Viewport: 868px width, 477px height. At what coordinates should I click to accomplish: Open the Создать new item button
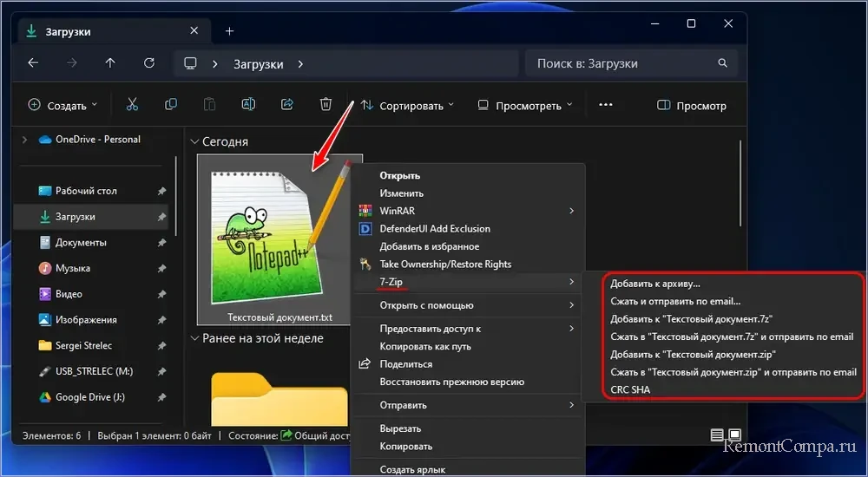pyautogui.click(x=62, y=106)
